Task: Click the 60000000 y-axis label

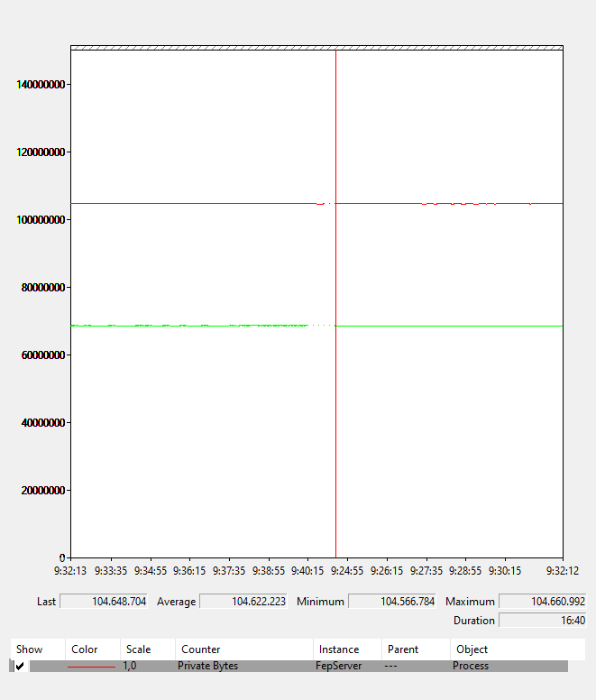Action: click(43, 355)
